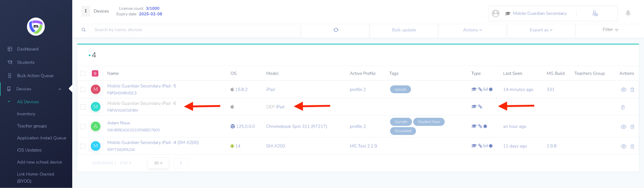The height and width of the screenshot is (188, 644).
Task: View details eye icon for iPad -4 row
Action: tap(623, 146)
